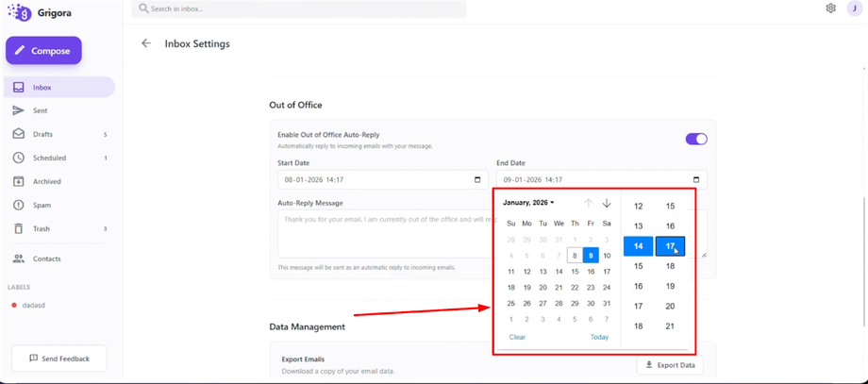
Task: Open the Spam folder
Action: tap(59, 206)
